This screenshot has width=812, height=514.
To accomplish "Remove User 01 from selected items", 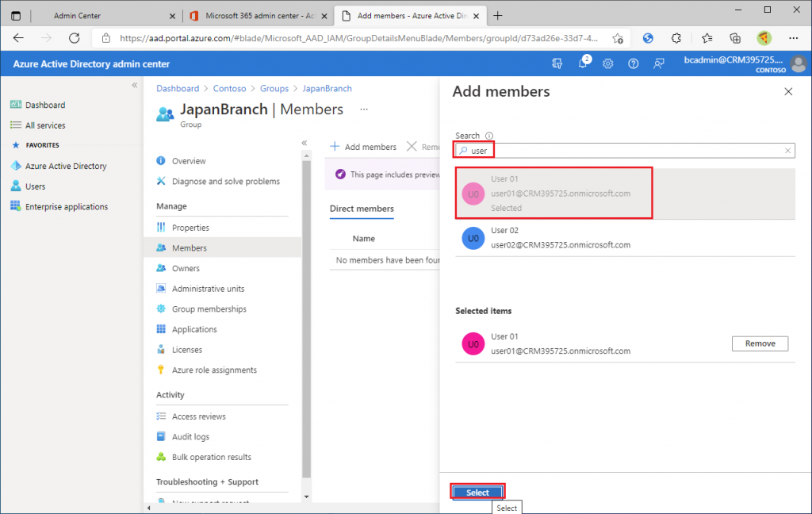I will [x=760, y=343].
